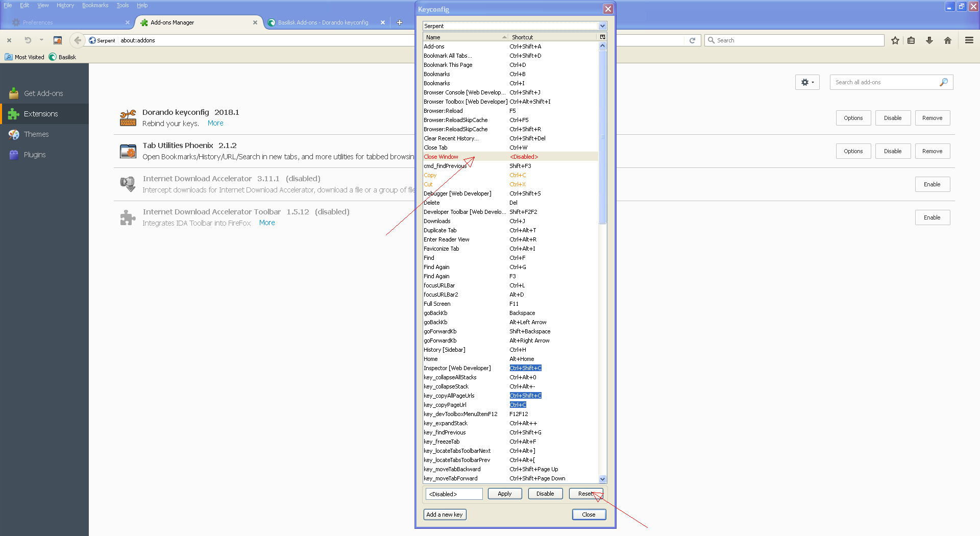
Task: Open the Downloads arrow icon
Action: [x=929, y=40]
